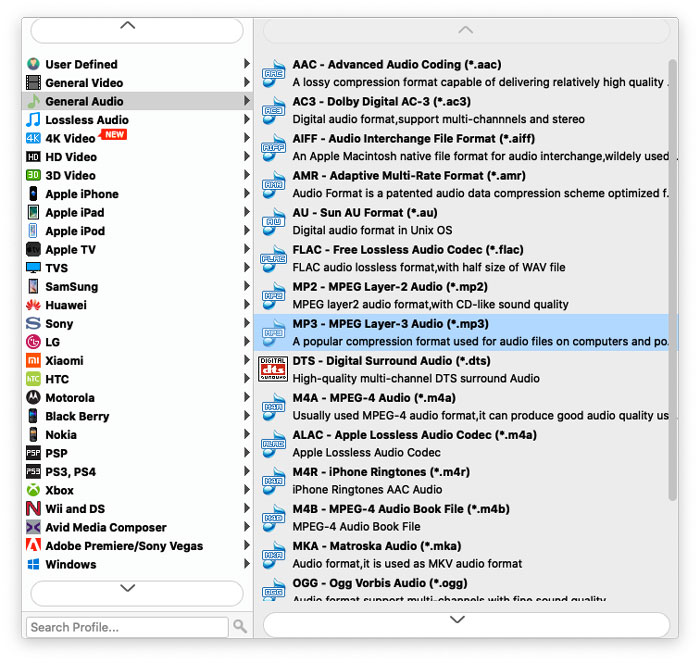Viewport: 700px width, 663px height.
Task: Click the format list up arrow button
Action: (x=467, y=30)
